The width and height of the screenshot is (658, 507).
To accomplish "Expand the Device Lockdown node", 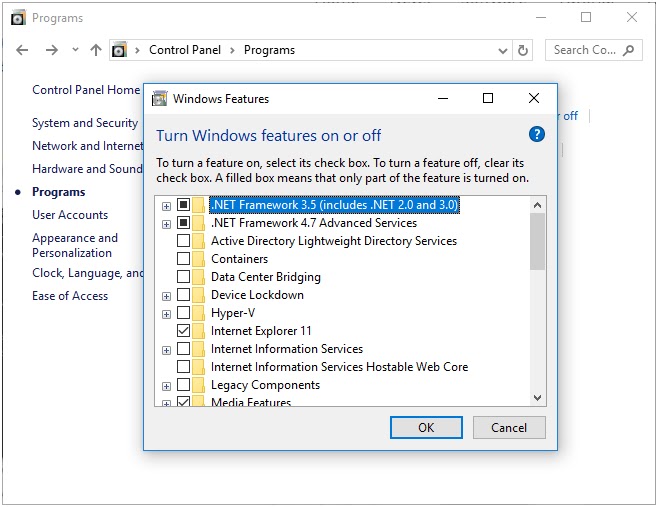I will (x=167, y=296).
